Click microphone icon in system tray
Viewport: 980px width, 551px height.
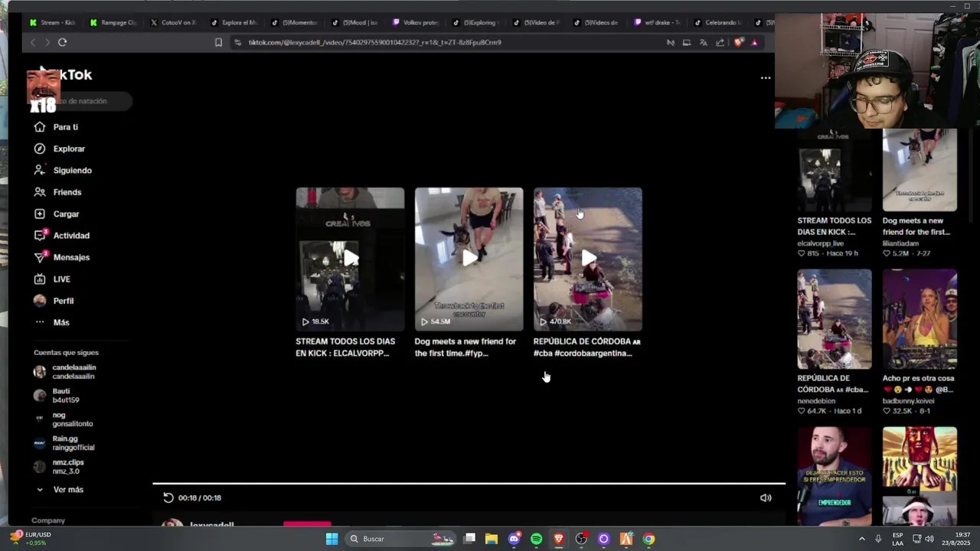coord(878,539)
